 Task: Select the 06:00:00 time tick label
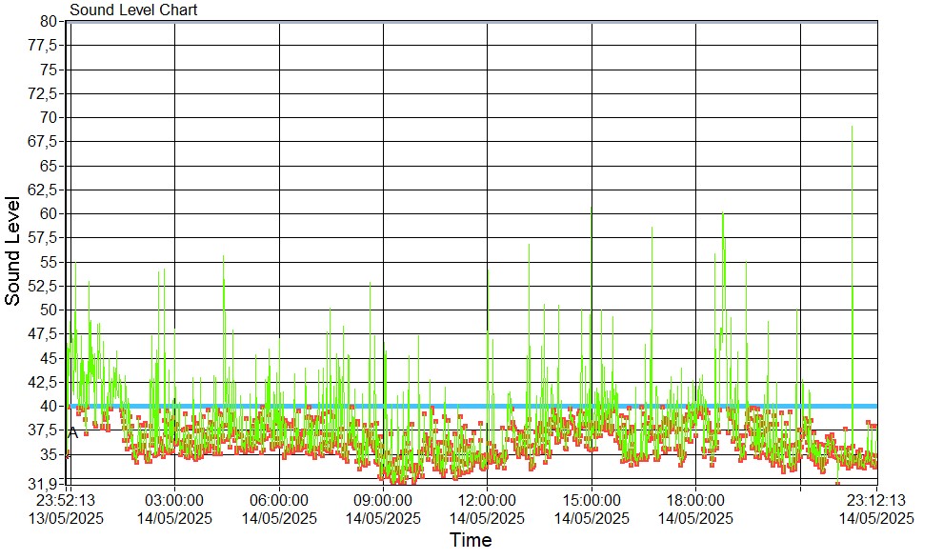coord(278,499)
